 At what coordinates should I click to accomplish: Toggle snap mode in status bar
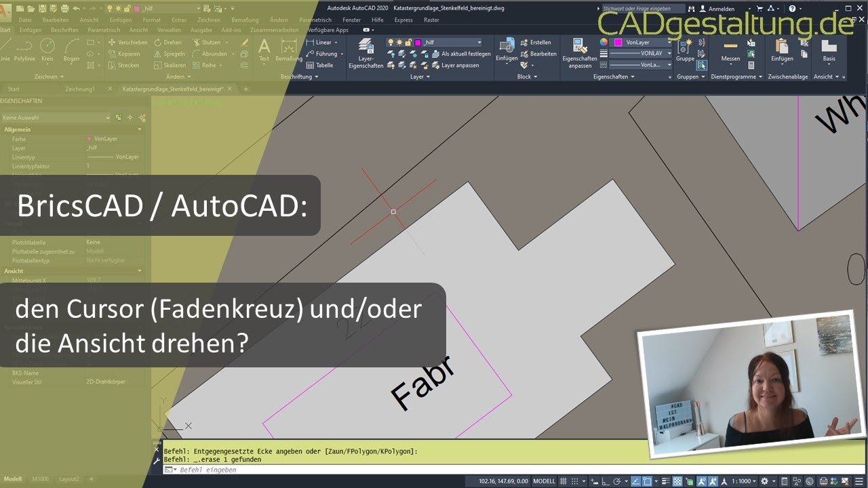[576, 481]
